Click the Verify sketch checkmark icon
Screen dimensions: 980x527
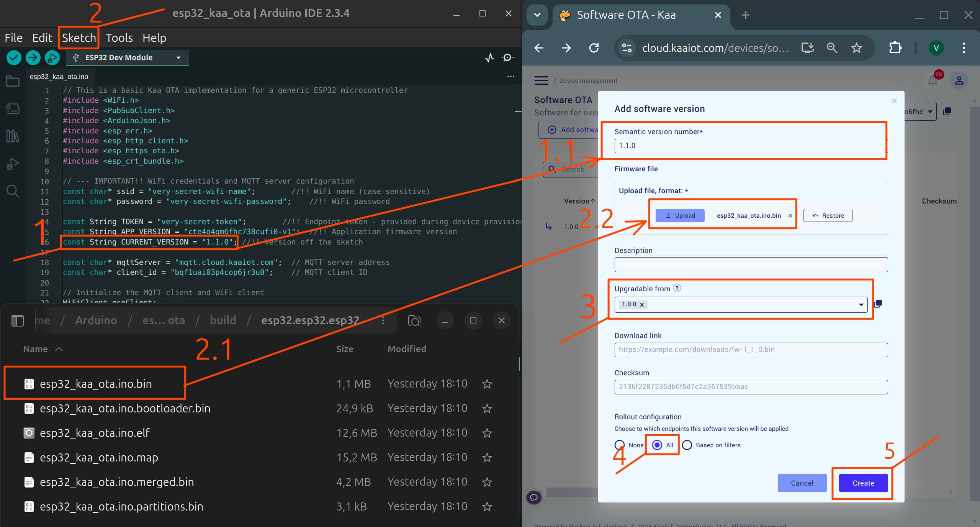click(13, 57)
